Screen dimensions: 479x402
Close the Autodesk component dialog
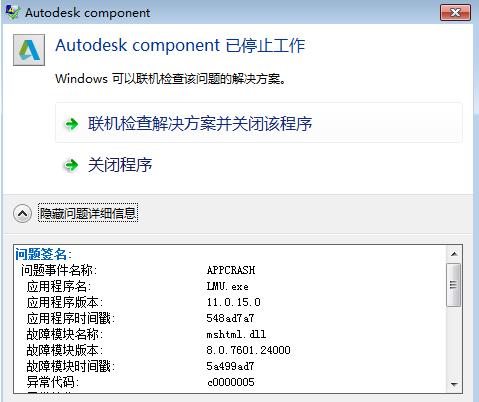(455, 13)
